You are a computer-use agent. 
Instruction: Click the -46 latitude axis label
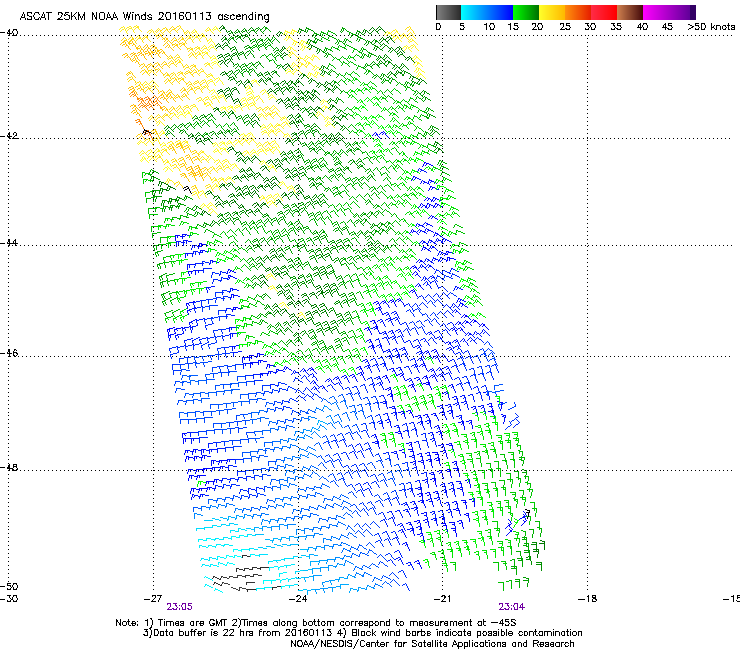pos(9,353)
